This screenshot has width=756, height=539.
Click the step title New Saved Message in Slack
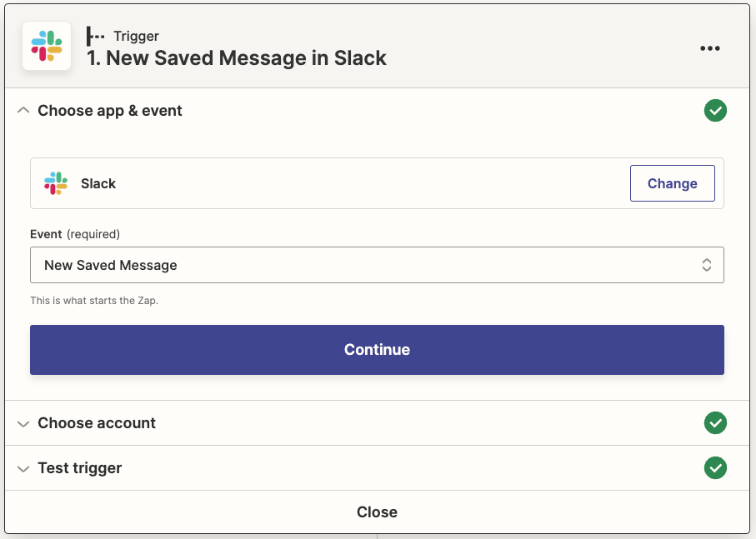click(237, 58)
